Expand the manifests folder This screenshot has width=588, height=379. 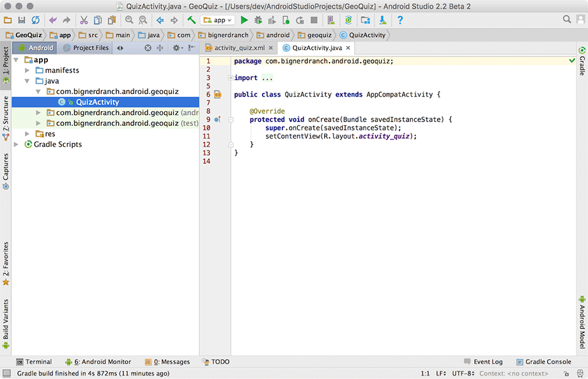coord(27,70)
